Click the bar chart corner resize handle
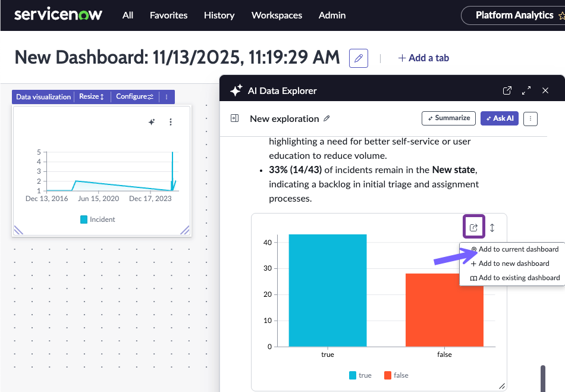The image size is (565, 392). pos(502,386)
